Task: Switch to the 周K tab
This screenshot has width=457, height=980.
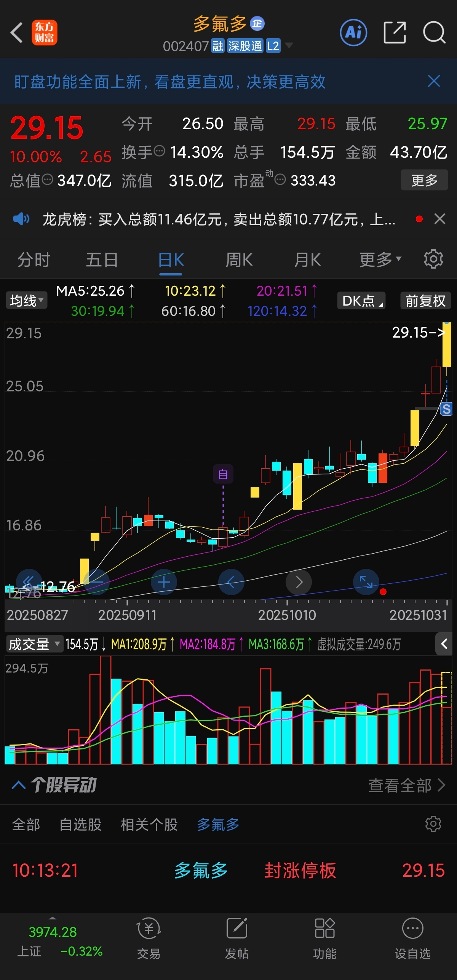Action: coord(239,260)
